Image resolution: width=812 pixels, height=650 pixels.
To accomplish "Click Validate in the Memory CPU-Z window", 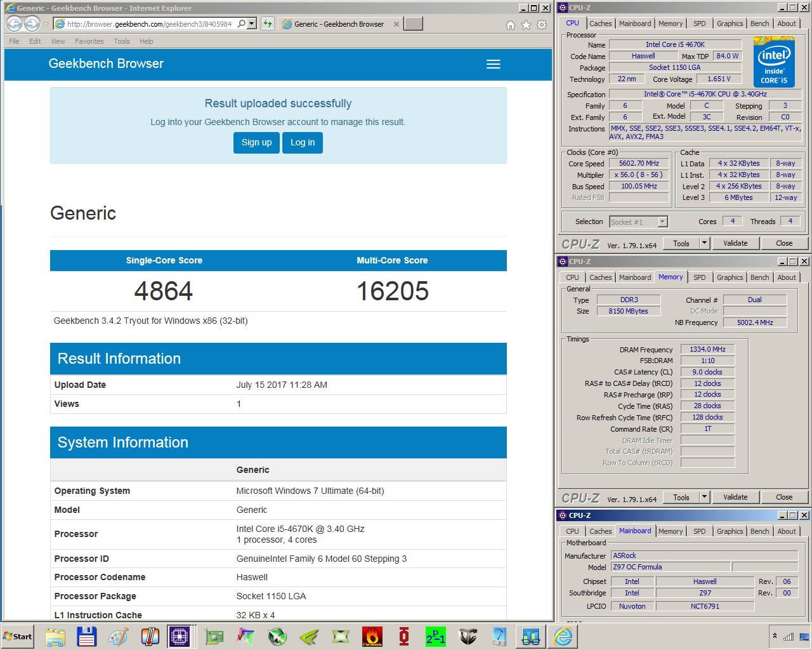I will tap(735, 497).
